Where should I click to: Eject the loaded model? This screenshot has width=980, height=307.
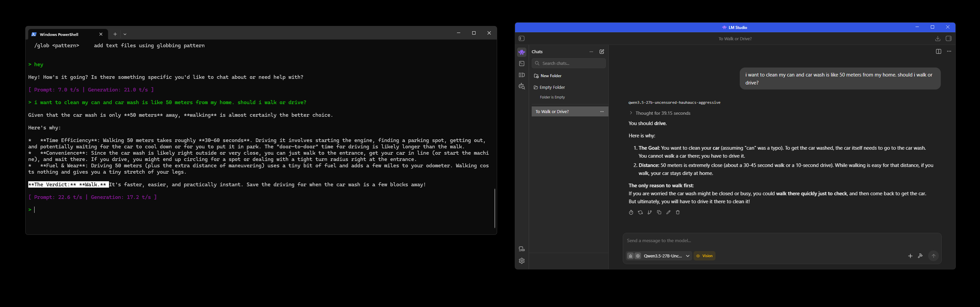(x=630, y=256)
